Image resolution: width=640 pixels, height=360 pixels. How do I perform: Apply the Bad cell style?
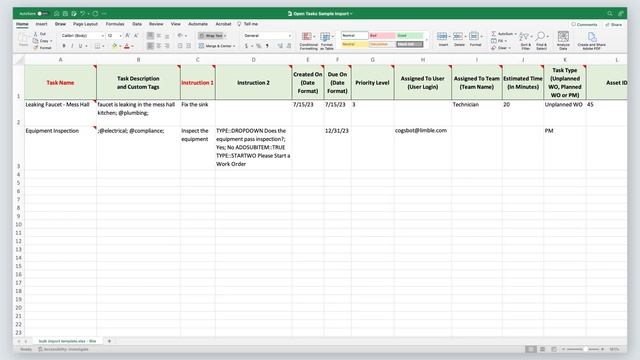(x=382, y=36)
